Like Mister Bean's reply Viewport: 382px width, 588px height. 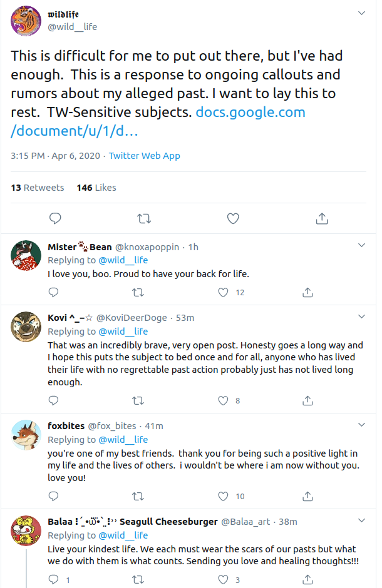(224, 292)
